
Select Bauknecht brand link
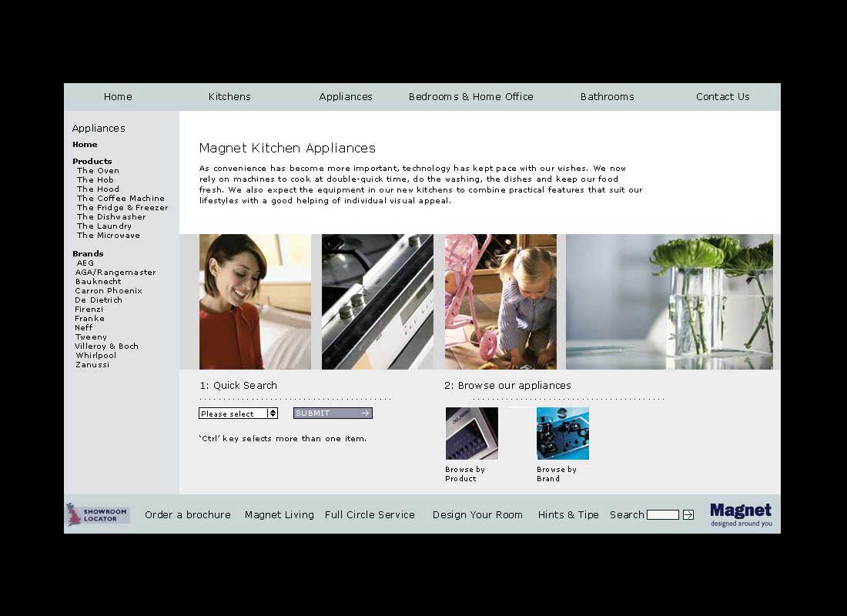[x=98, y=282]
